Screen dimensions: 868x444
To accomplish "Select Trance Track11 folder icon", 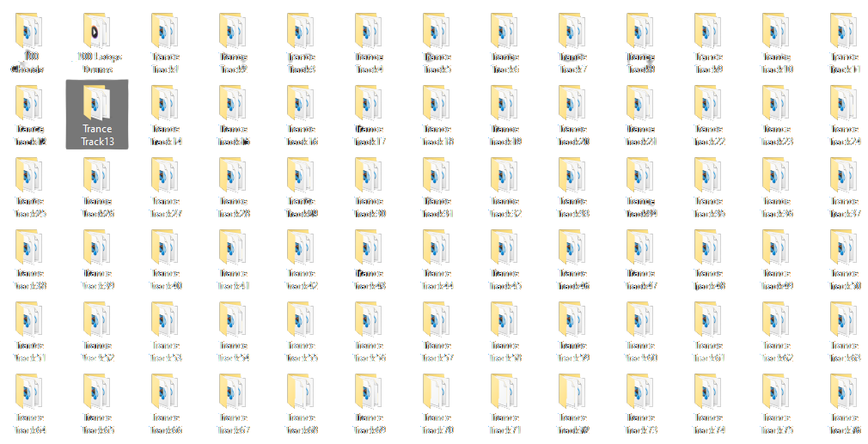I will pos(844,31).
